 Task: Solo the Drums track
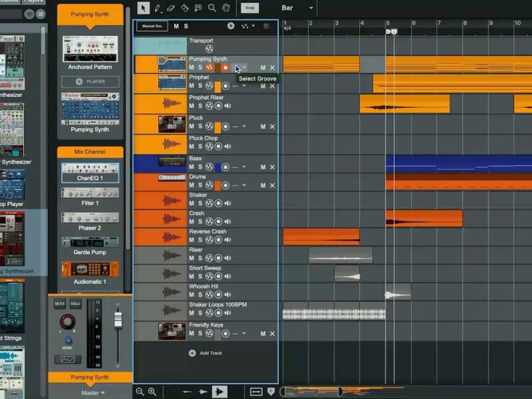click(x=199, y=186)
